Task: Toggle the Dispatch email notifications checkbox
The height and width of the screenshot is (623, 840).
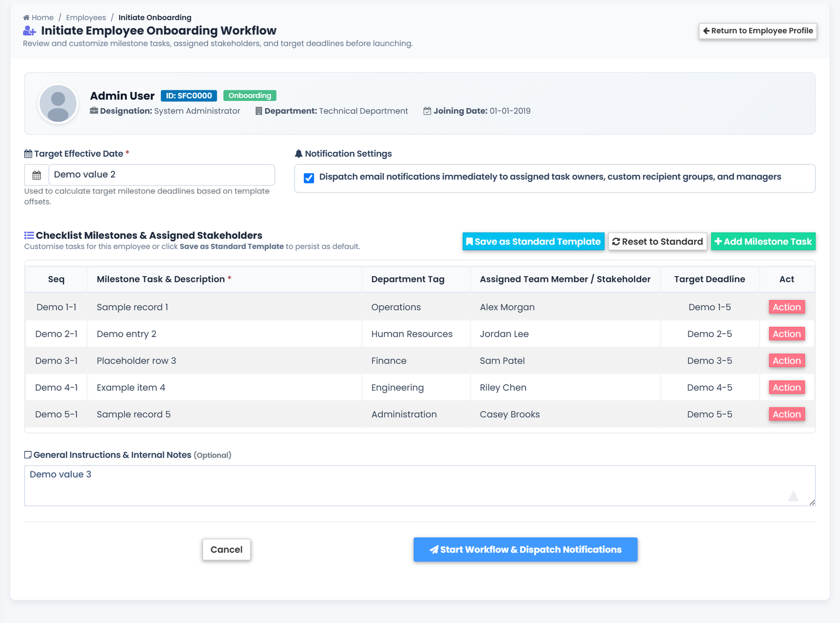Action: point(309,178)
